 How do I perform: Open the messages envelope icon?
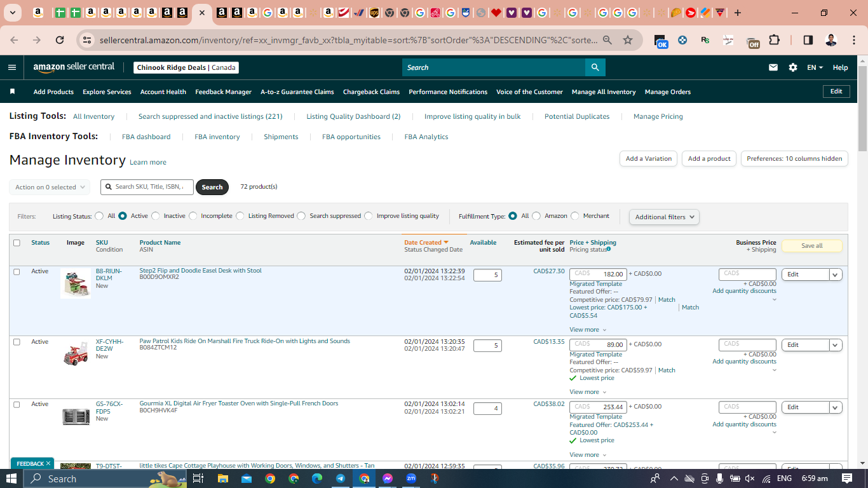pos(773,67)
